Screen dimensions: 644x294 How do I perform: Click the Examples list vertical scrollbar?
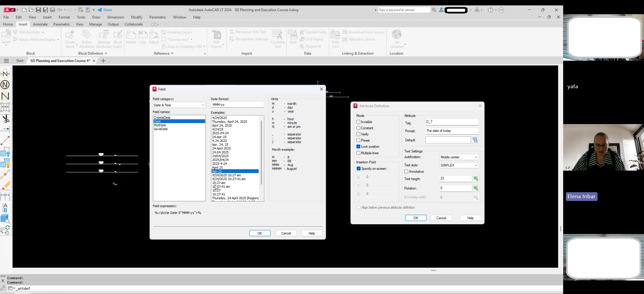point(261,152)
